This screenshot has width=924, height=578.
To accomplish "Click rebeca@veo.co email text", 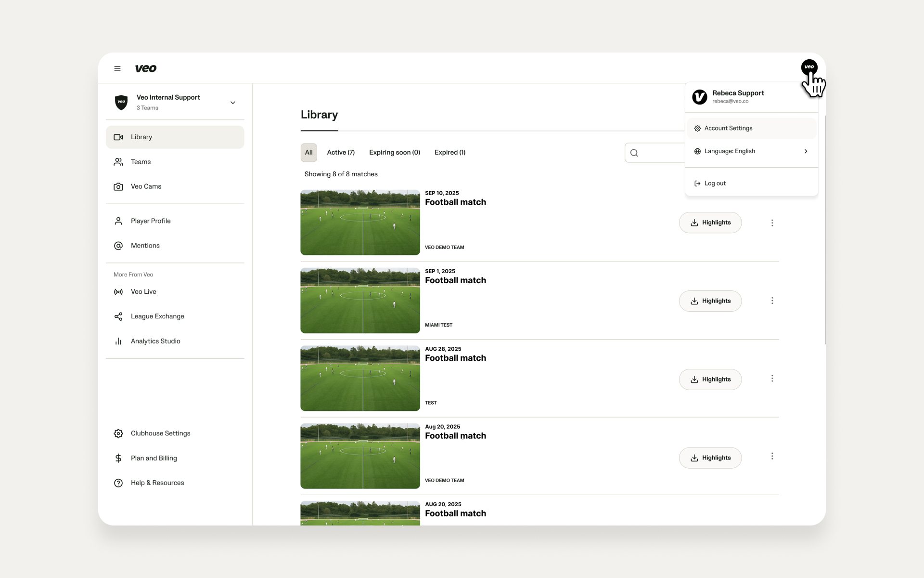I will click(730, 102).
